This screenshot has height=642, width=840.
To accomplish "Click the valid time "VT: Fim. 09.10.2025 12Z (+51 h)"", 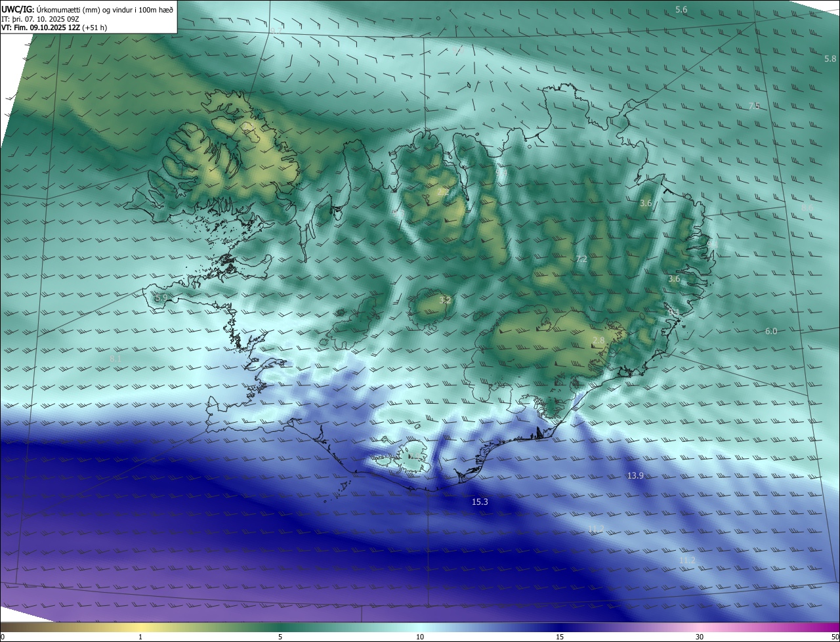I will point(54,28).
